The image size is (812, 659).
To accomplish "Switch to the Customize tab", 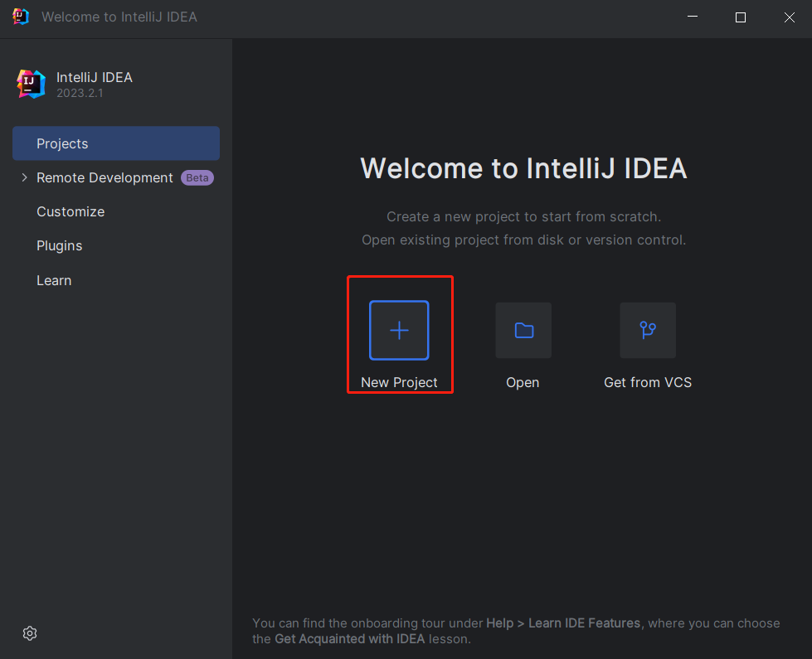I will click(71, 211).
